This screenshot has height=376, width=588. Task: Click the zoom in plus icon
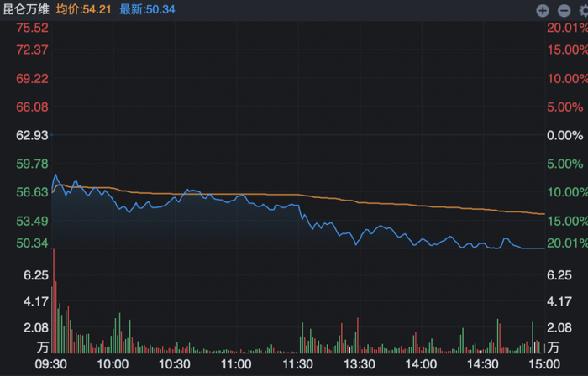pyautogui.click(x=543, y=10)
